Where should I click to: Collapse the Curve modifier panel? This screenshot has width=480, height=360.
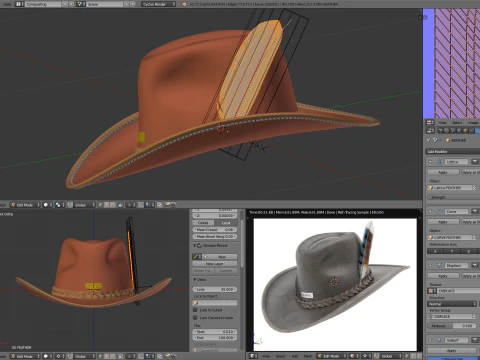430,211
